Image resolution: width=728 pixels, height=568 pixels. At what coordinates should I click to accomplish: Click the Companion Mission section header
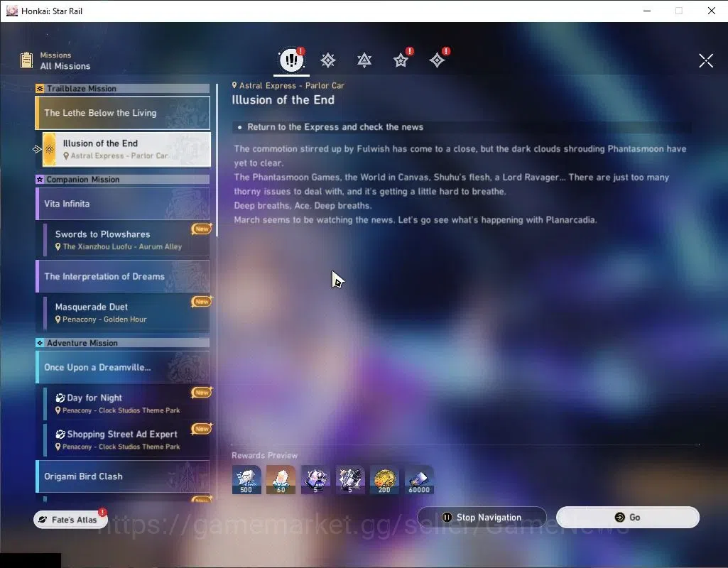[x=123, y=179]
